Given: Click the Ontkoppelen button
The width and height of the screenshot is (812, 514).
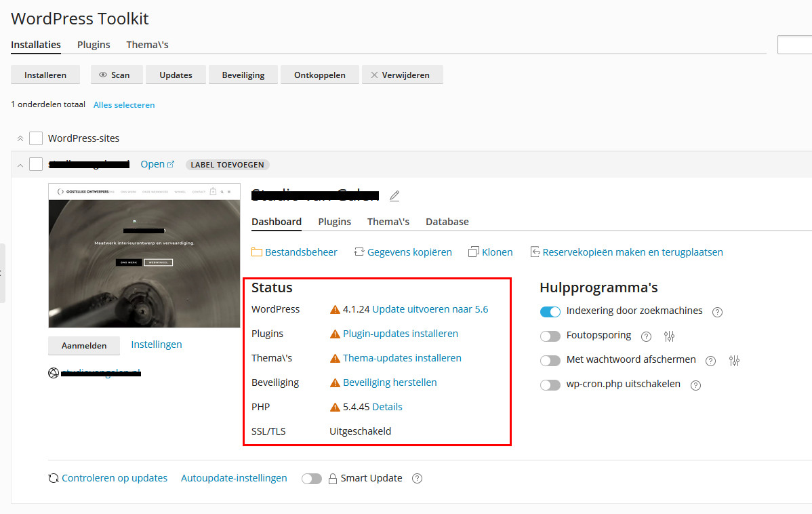Looking at the screenshot, I should click(x=320, y=75).
